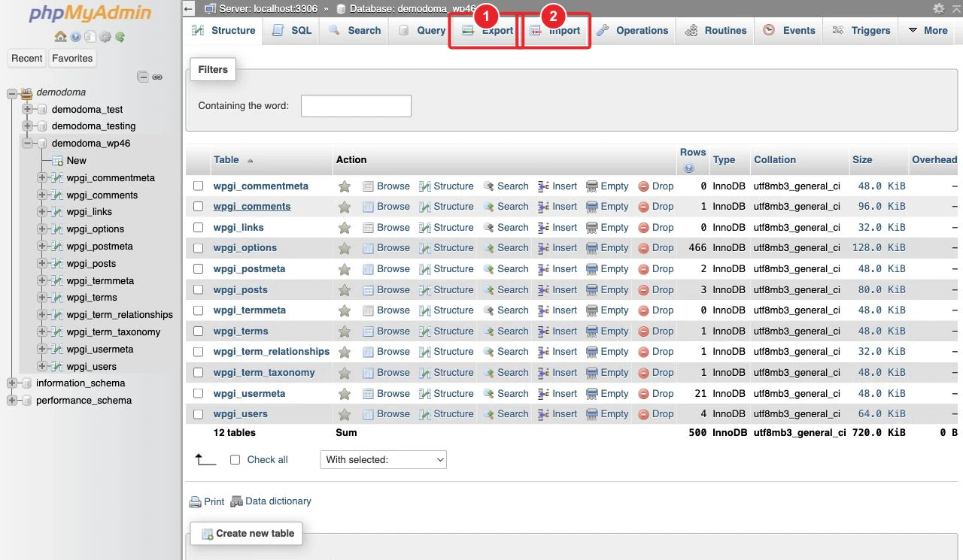Click Empty for wpgi_terms row

pos(607,331)
